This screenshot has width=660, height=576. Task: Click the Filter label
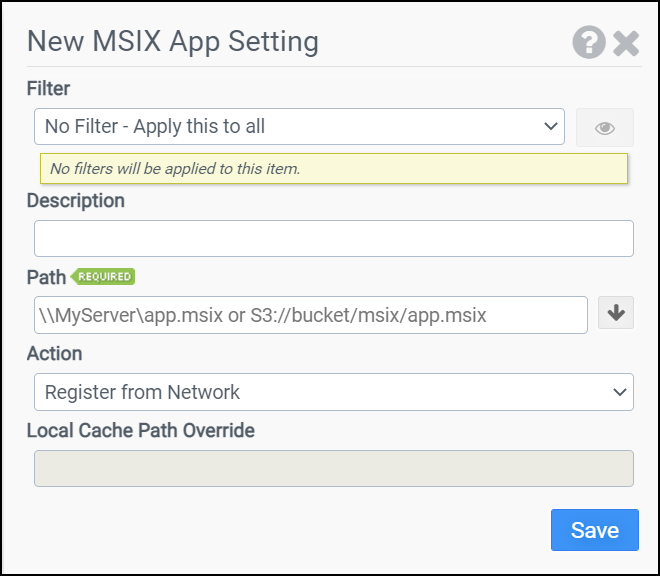pos(48,89)
